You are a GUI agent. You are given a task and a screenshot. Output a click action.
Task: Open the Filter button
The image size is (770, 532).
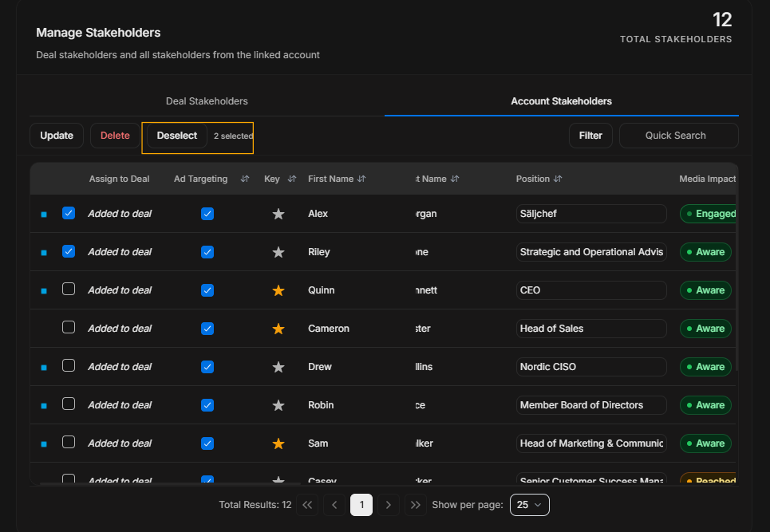click(590, 136)
